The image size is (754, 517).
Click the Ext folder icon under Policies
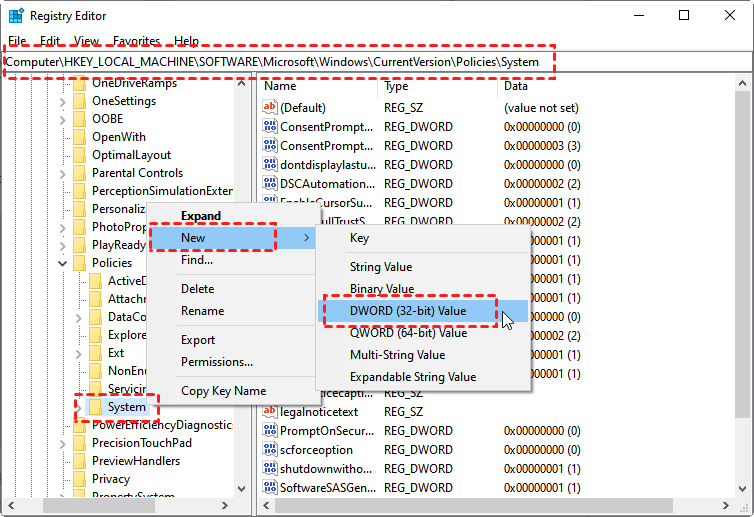[x=95, y=353]
